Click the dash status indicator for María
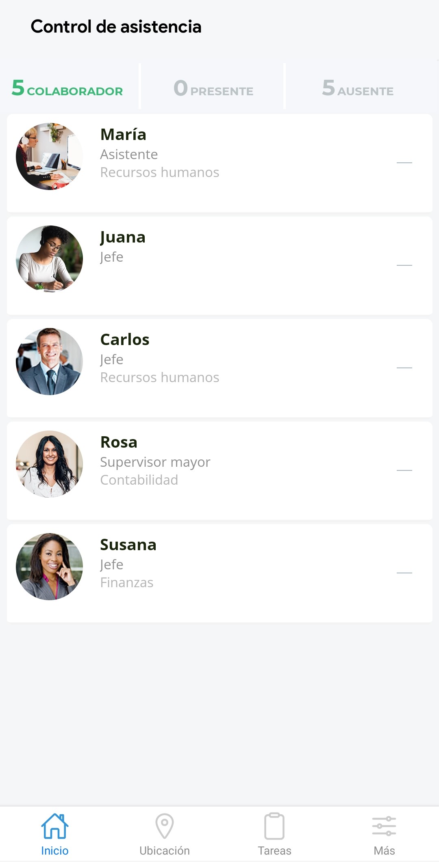439x868 pixels. [x=404, y=163]
